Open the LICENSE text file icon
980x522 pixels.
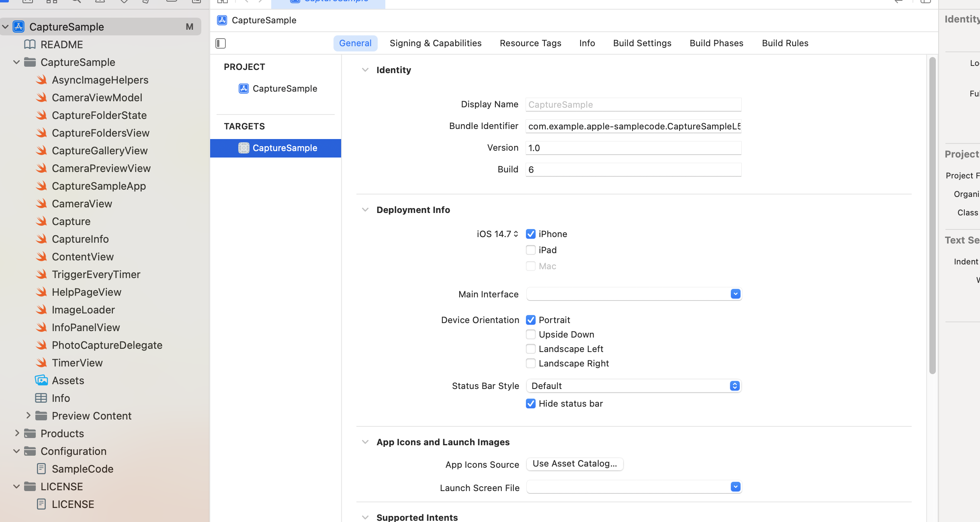[41, 504]
